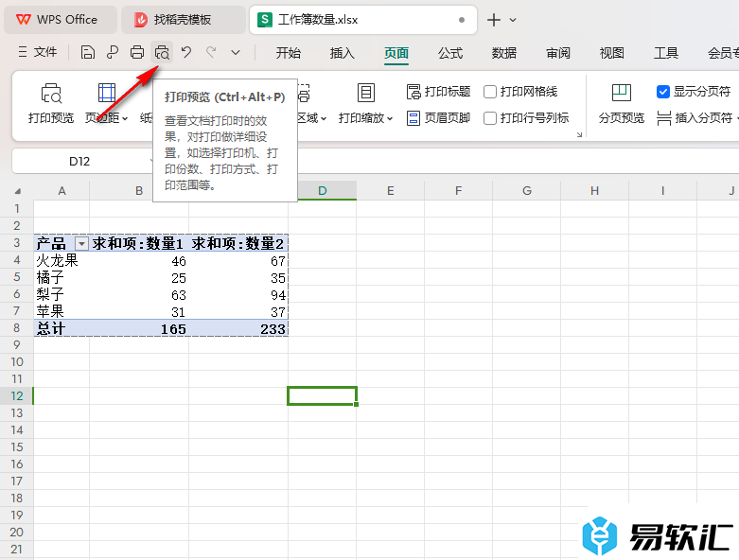Click the 分页预览 page break preview button

point(621,104)
